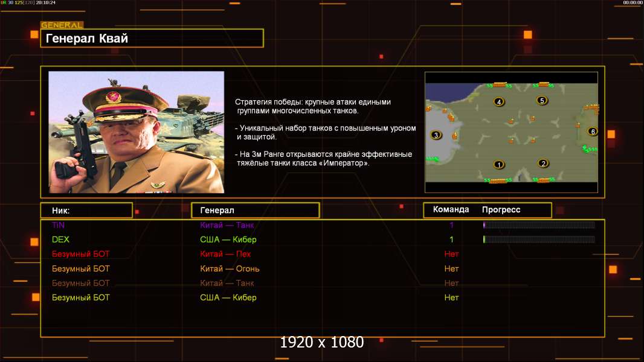Image resolution: width=644 pixels, height=362 pixels.
Task: Click the 'Прогресс' column header
Action: point(501,209)
